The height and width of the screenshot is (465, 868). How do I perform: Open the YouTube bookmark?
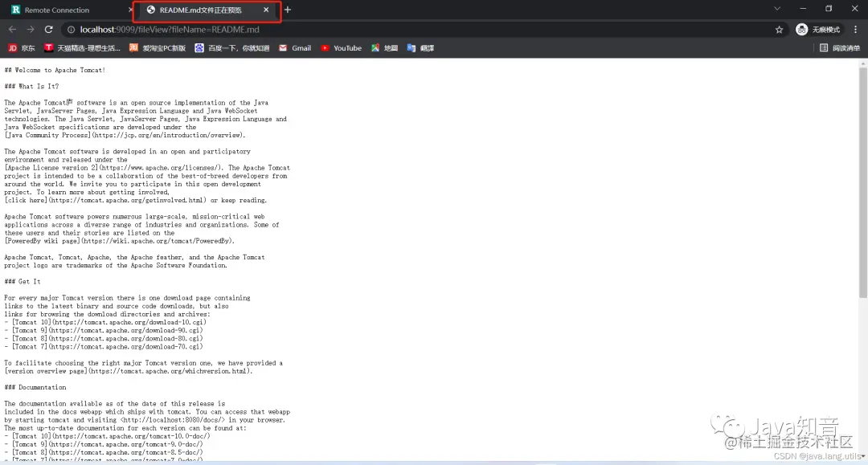click(x=341, y=48)
